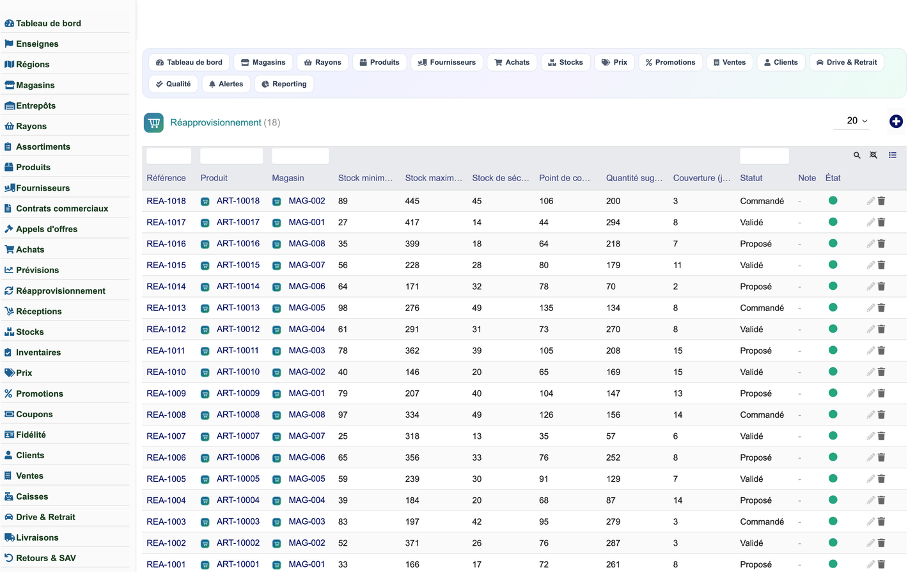The image size is (924, 572).
Task: Click Retours & SAV undo icon in sidebar
Action: 9,558
